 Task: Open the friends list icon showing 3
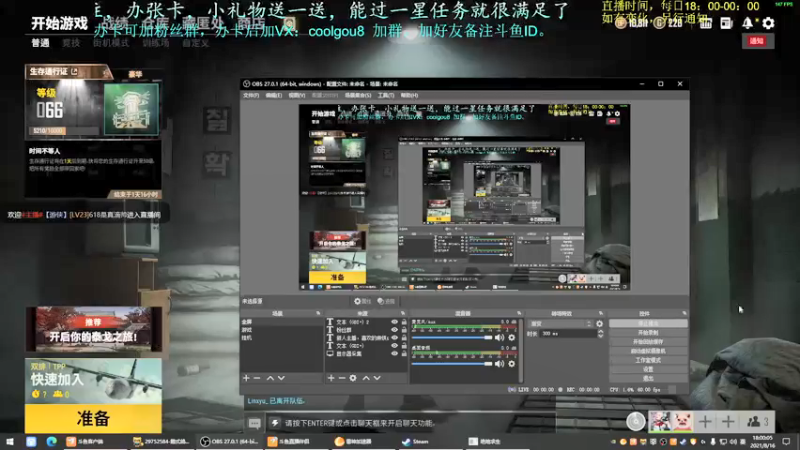(757, 421)
